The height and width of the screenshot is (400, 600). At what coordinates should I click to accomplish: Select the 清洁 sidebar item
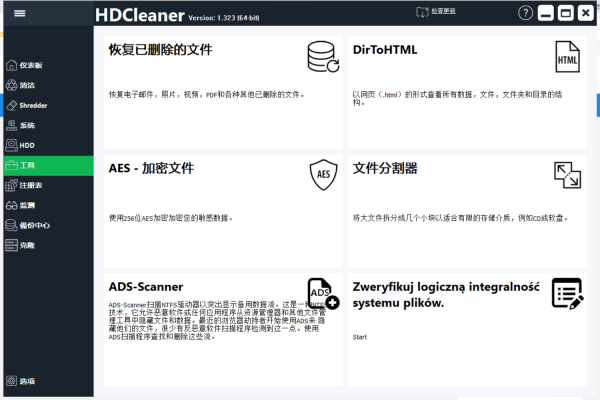coord(48,85)
